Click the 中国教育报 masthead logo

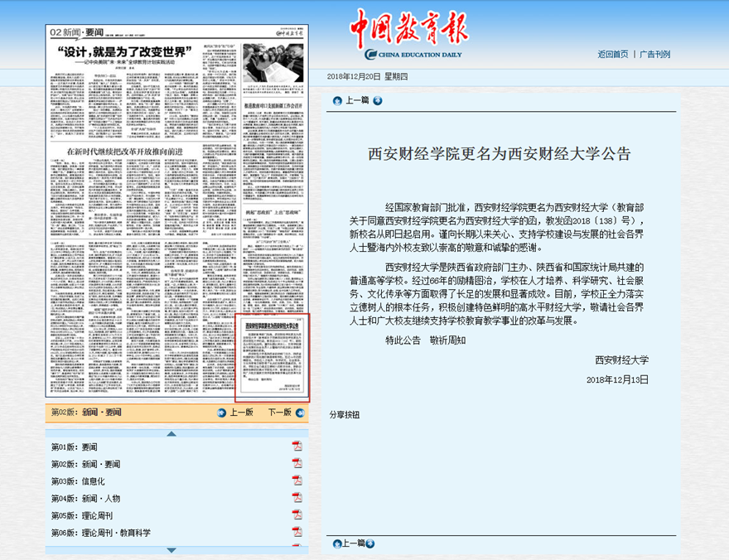click(x=409, y=29)
